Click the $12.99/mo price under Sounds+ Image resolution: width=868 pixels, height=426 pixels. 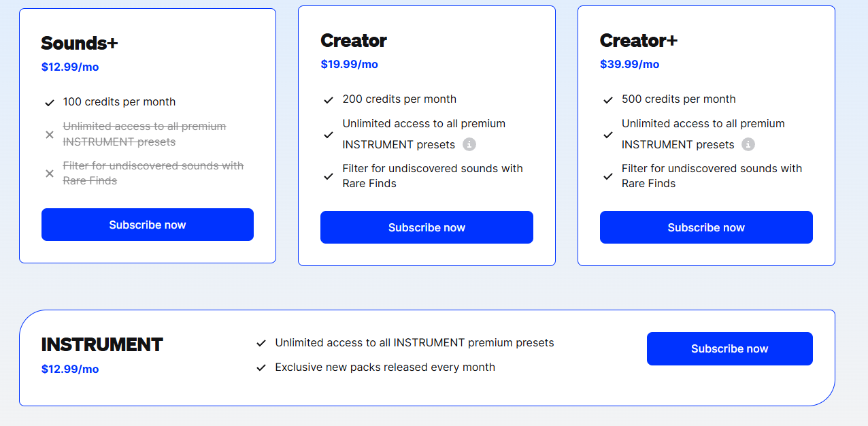(70, 67)
